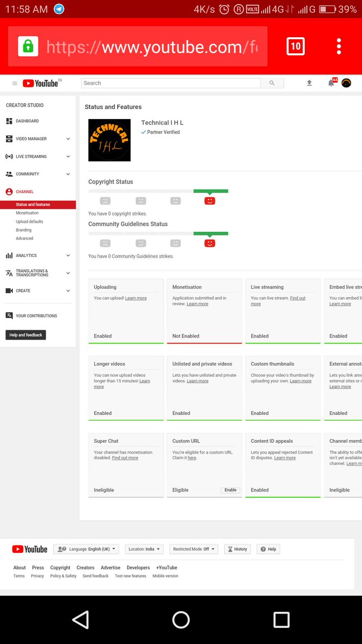Click the Developers link in footer
362x644 pixels.
coord(138,567)
